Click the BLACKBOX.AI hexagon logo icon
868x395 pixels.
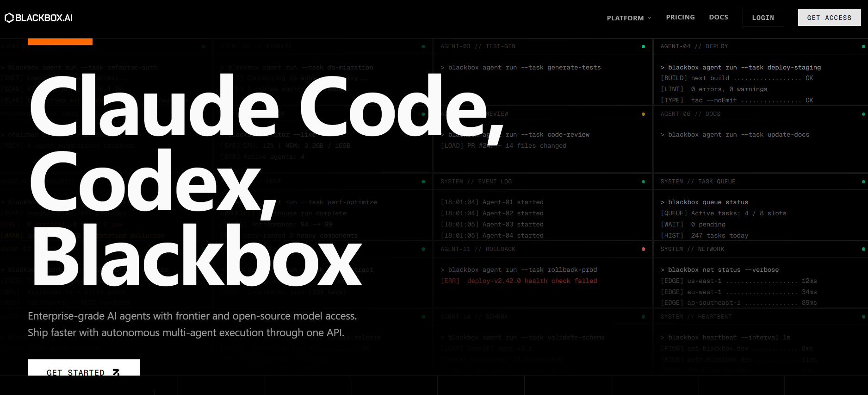9,18
